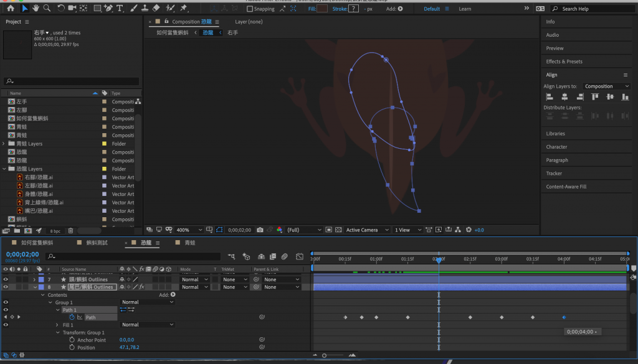Screen dimensions: 638x364
Task: Hide layer 8 尾巴/蝌蚪 Outlines
Action: pos(6,287)
